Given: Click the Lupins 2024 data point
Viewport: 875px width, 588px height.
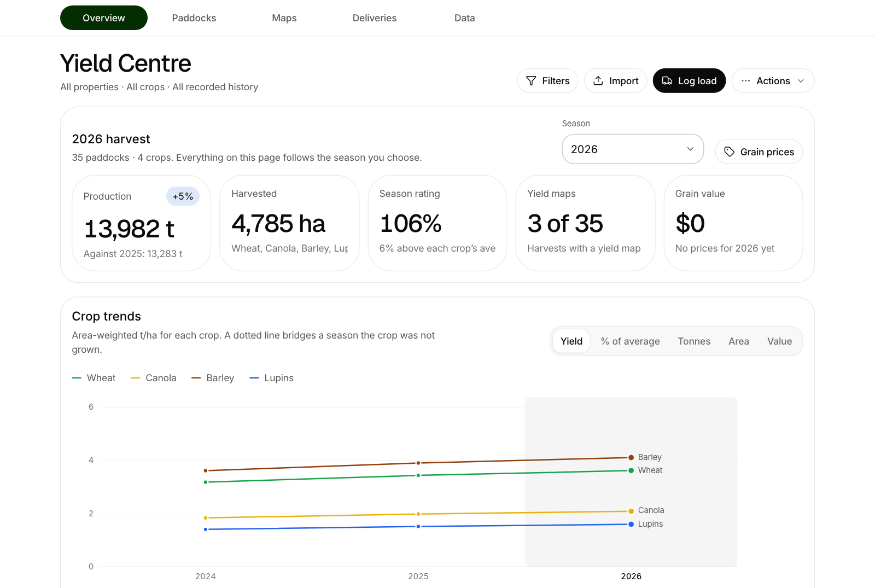Looking at the screenshot, I should [206, 529].
